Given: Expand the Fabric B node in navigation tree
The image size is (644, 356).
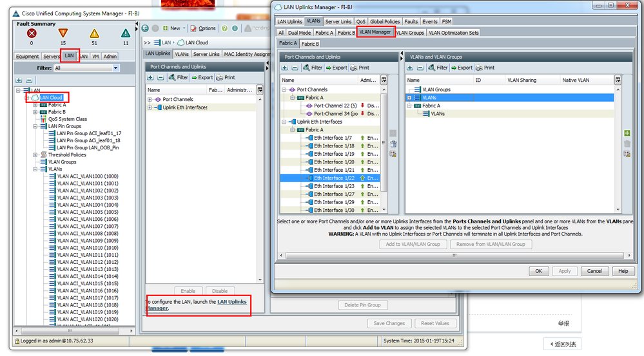Looking at the screenshot, I should (x=35, y=112).
